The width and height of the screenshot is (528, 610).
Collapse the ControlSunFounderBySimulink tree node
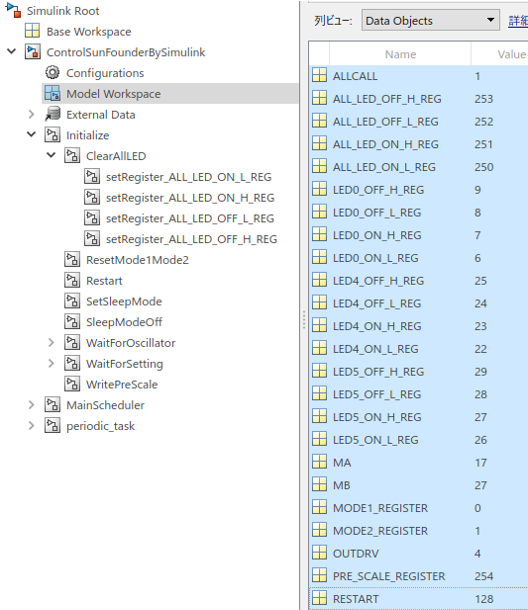point(12,51)
